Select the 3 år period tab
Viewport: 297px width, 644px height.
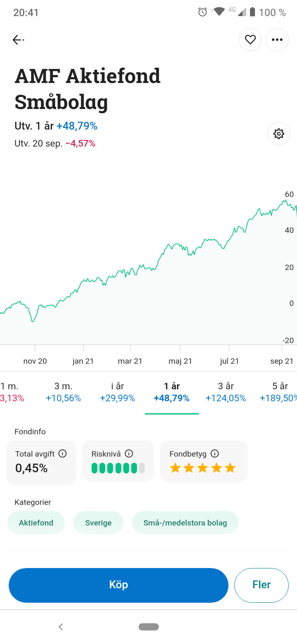[226, 392]
